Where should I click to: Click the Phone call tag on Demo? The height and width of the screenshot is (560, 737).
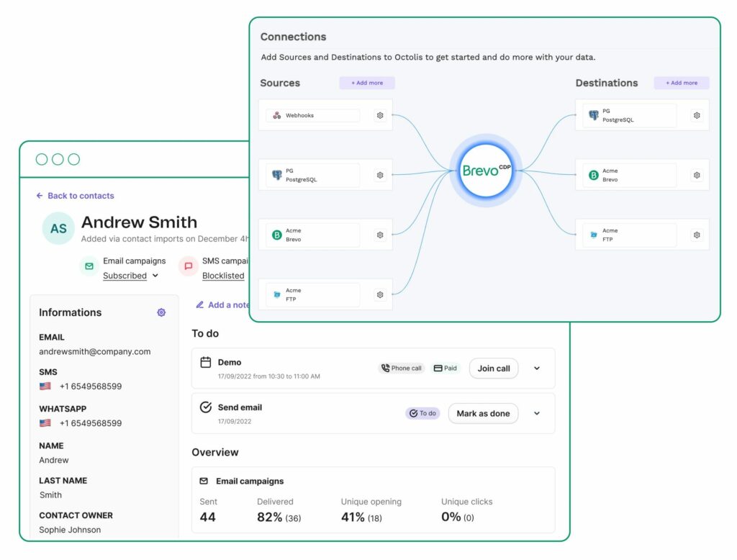click(x=402, y=368)
